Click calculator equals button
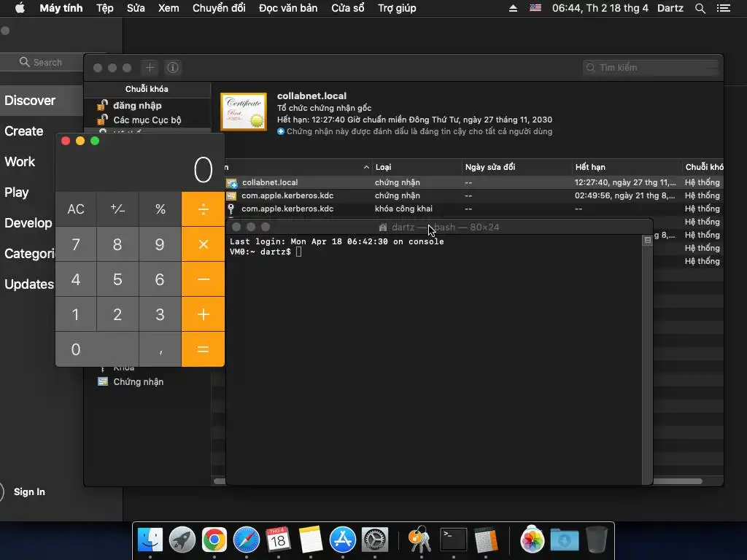The width and height of the screenshot is (747, 560). tap(203, 349)
